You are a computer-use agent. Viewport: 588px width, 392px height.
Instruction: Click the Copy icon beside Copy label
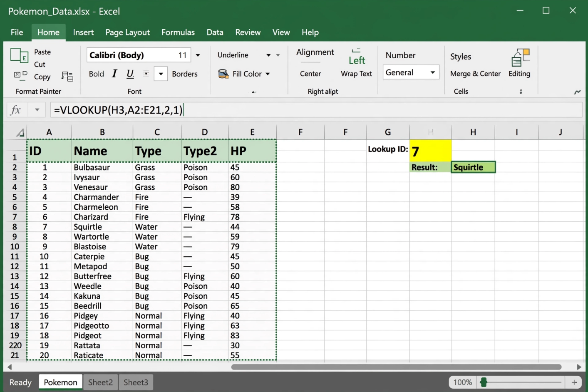click(x=20, y=75)
